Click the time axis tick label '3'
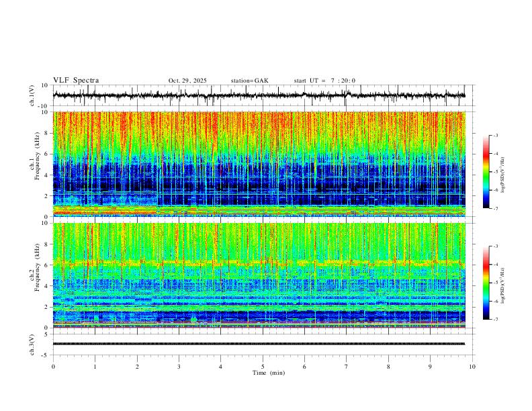Viewport: 532px width, 411px height. [179, 367]
